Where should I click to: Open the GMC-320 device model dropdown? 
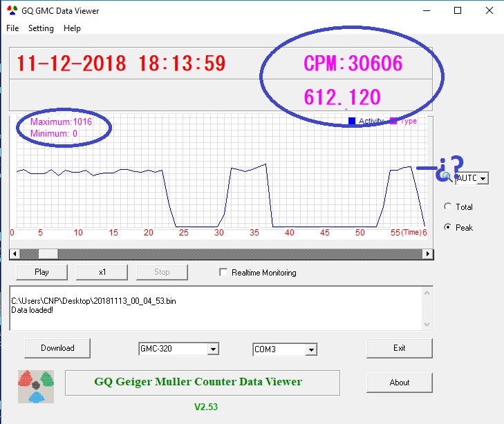(213, 349)
